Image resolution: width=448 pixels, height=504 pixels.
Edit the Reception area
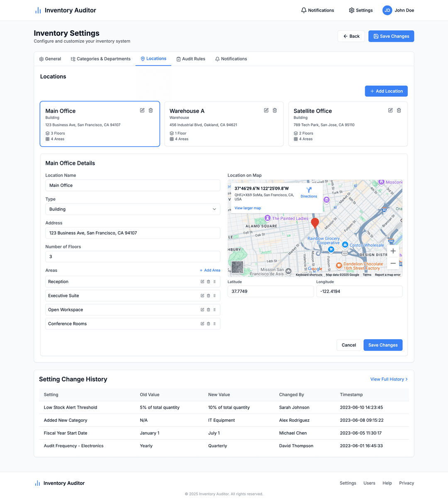point(202,281)
